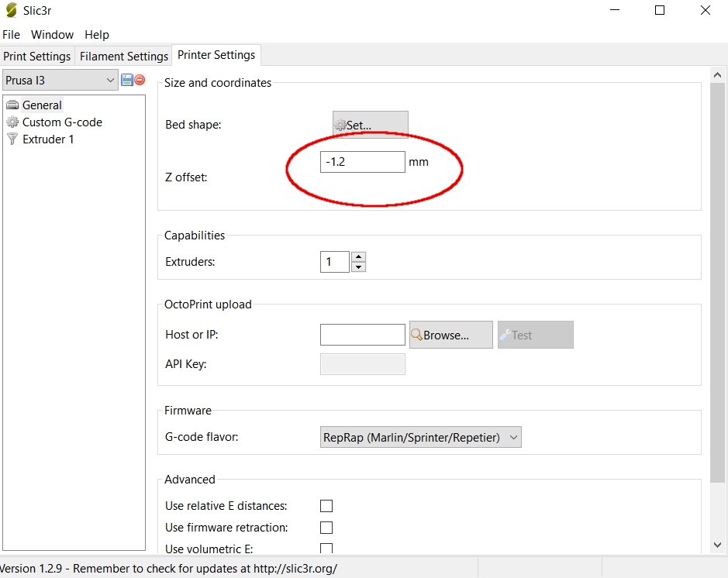This screenshot has height=578, width=728.
Task: Click the Host or IP field
Action: click(x=363, y=335)
